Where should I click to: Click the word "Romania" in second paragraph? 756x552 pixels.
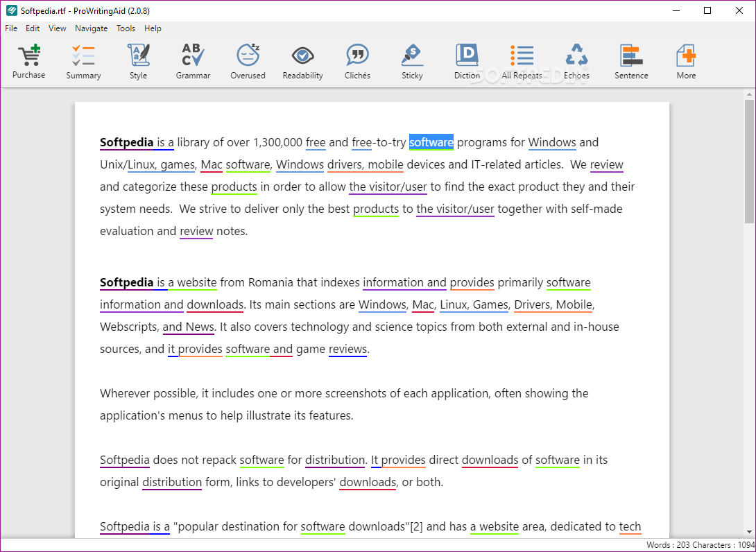[270, 282]
